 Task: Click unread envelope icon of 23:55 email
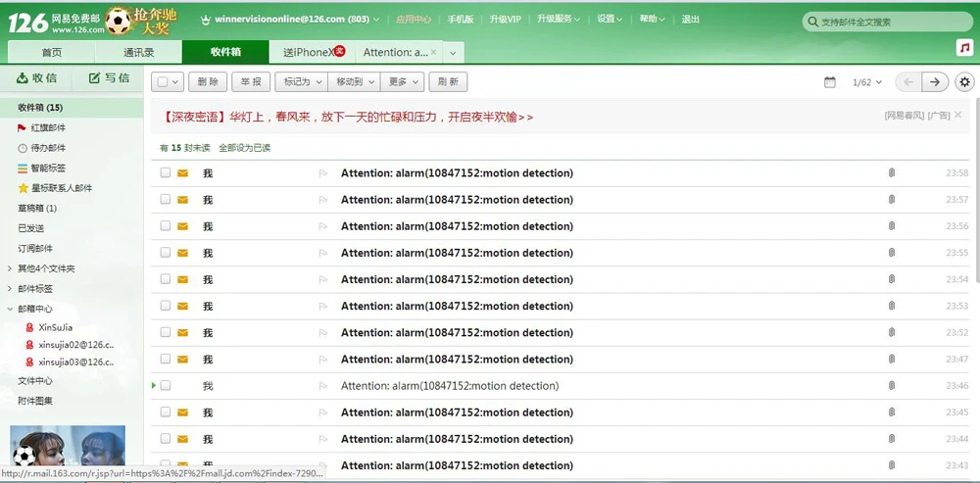coord(182,253)
